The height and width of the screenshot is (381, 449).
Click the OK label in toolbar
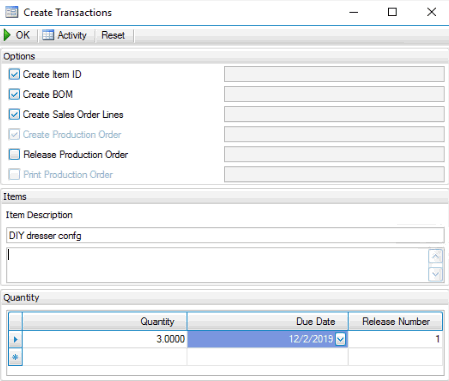tap(23, 35)
